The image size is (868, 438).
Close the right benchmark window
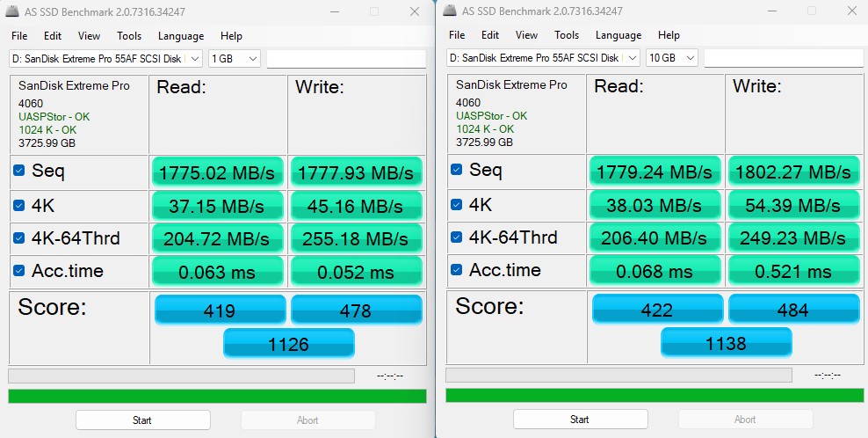[851, 11]
